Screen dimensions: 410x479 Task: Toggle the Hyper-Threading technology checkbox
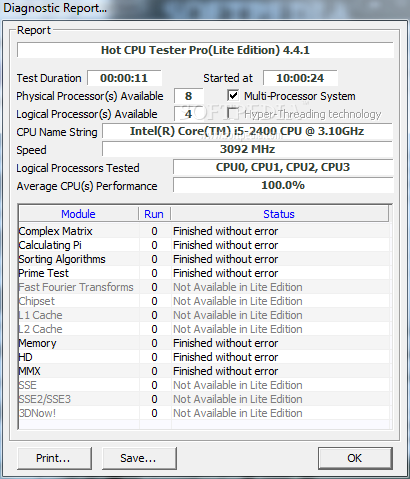click(233, 113)
